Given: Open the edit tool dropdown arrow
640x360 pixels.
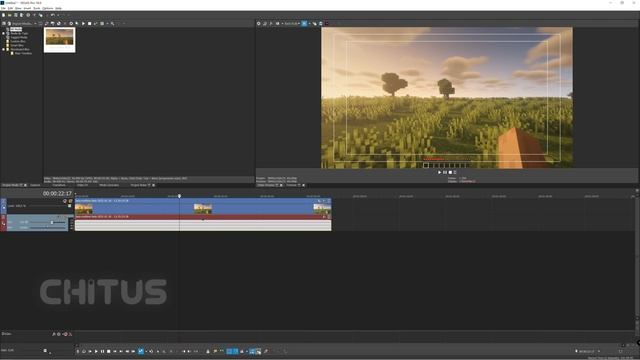Looking at the screenshot, I should pos(146,351).
